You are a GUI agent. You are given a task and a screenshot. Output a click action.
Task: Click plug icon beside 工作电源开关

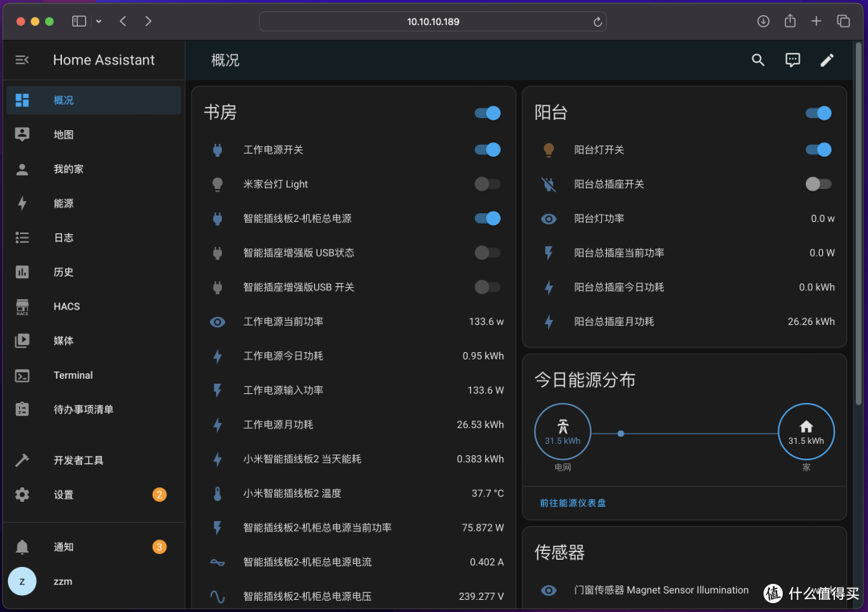tap(218, 150)
